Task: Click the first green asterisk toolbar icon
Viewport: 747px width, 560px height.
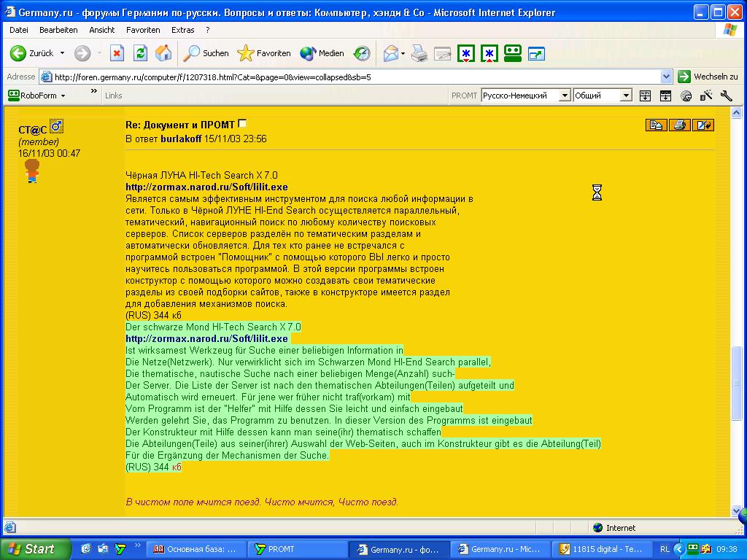Action: coord(466,53)
